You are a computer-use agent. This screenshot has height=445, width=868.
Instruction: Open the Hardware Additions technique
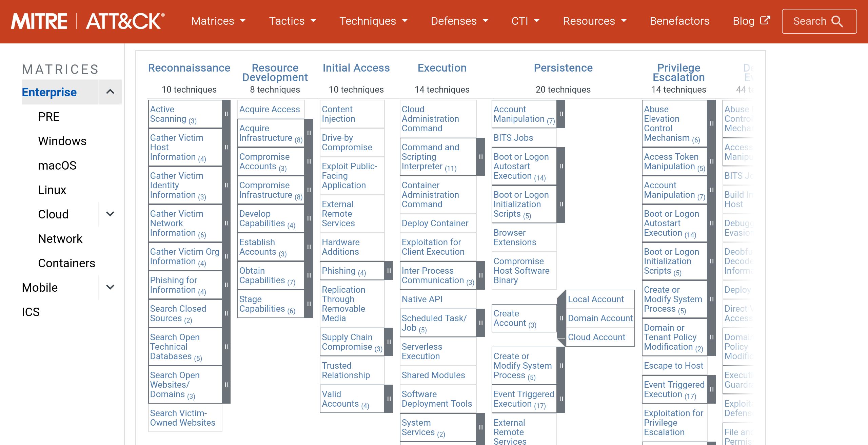(x=341, y=247)
